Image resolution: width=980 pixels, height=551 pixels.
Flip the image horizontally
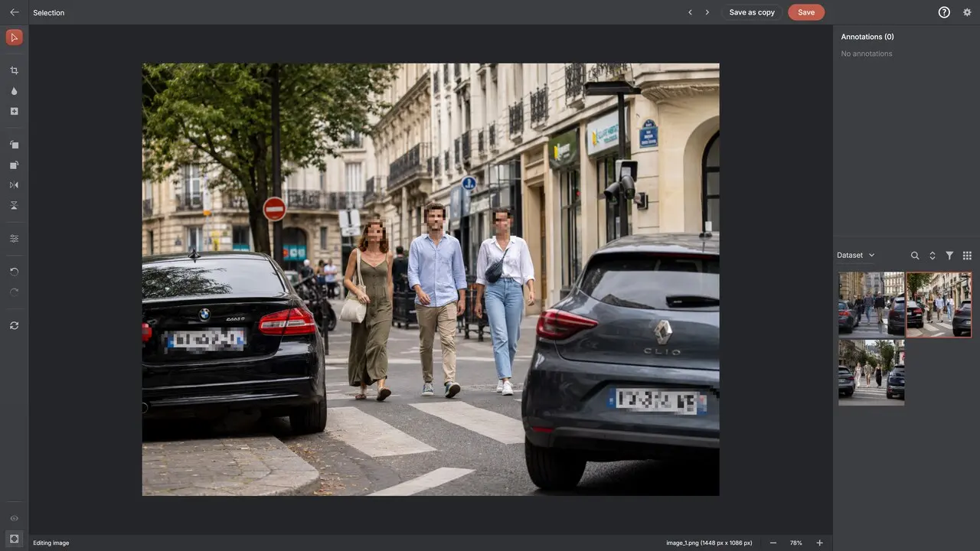coord(14,185)
